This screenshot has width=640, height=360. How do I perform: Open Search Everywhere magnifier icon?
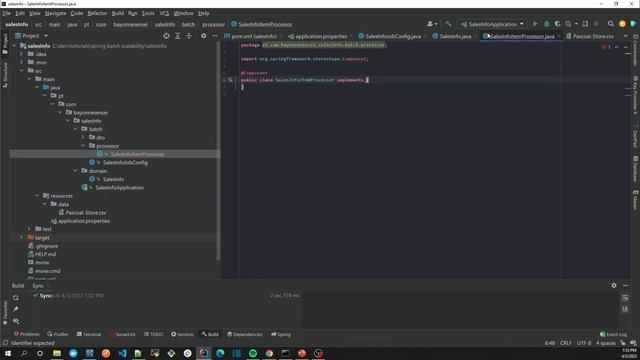coord(611,24)
